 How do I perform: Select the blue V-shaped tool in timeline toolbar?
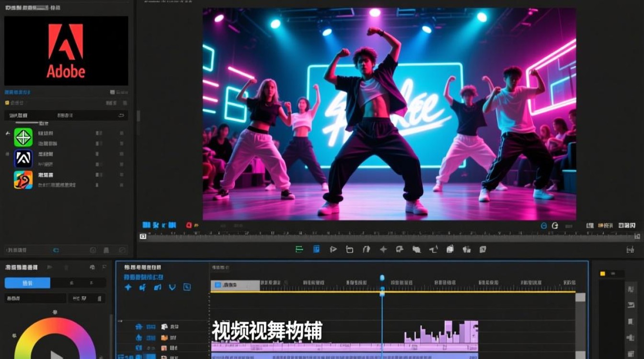pyautogui.click(x=172, y=287)
